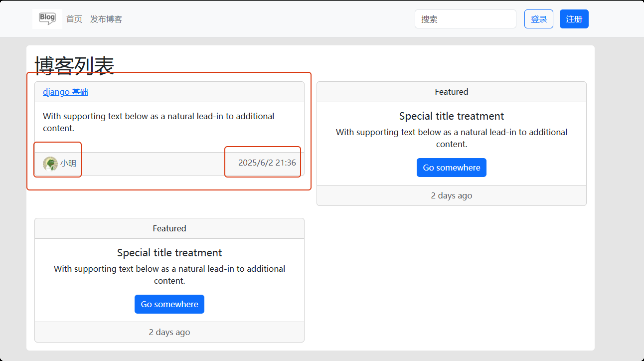This screenshot has width=644, height=361.
Task: Click the 2025/6/2 21:36 post date
Action: pyautogui.click(x=267, y=163)
